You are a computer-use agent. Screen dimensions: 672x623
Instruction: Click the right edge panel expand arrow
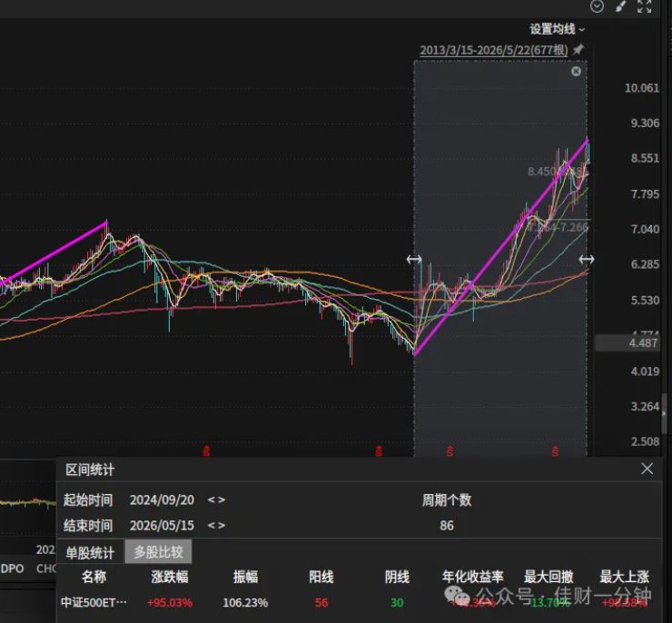coord(665,414)
